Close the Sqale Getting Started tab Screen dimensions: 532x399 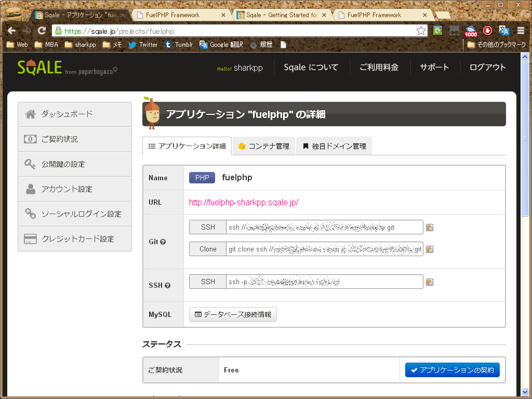(x=324, y=15)
